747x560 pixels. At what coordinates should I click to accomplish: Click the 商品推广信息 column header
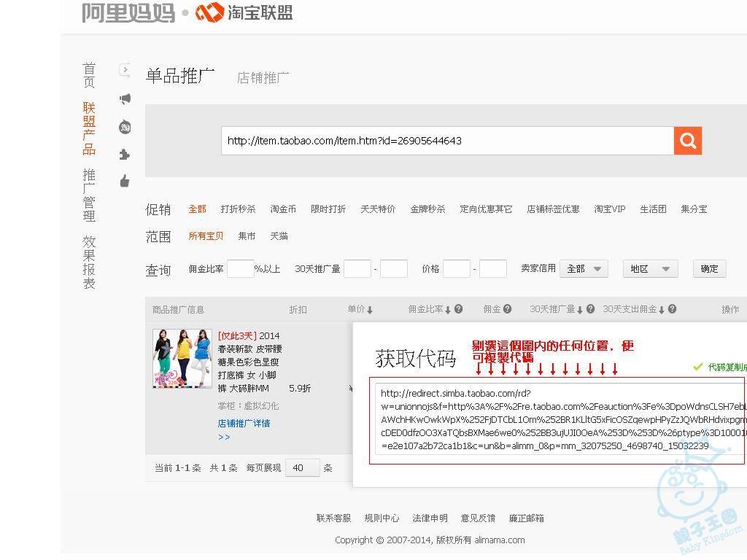178,309
